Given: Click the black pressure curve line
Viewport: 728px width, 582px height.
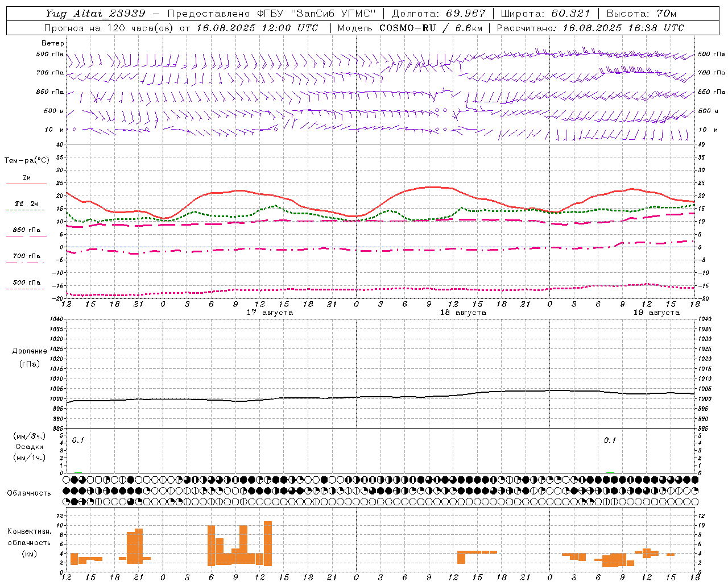Looking at the screenshot, I should click(x=380, y=397).
